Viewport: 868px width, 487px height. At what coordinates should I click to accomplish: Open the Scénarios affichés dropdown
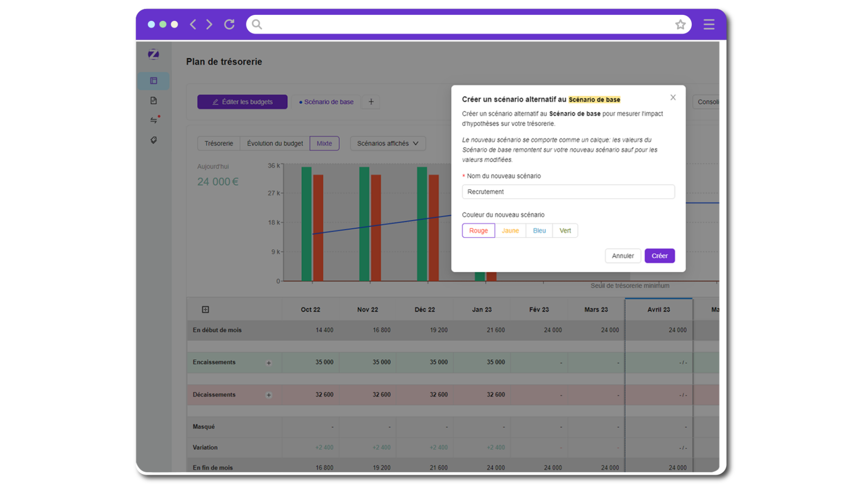(388, 144)
